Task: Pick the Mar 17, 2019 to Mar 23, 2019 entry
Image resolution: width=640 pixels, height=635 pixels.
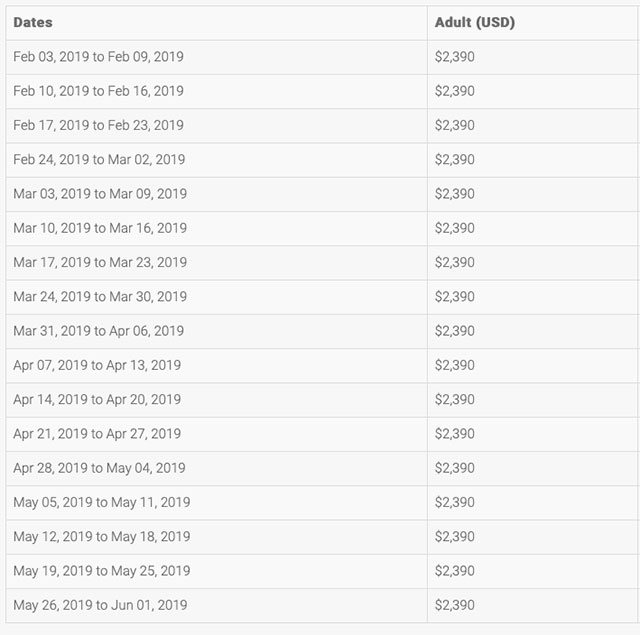Action: coord(100,262)
